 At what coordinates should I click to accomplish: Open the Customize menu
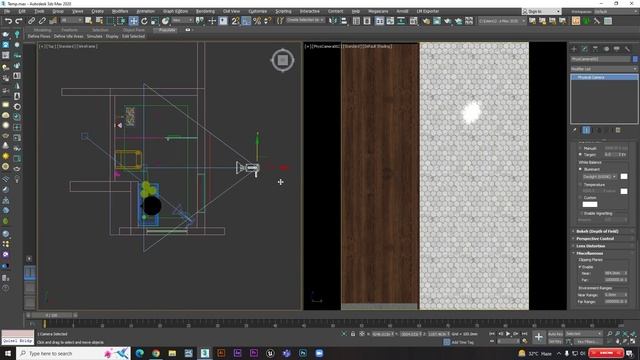coord(258,11)
